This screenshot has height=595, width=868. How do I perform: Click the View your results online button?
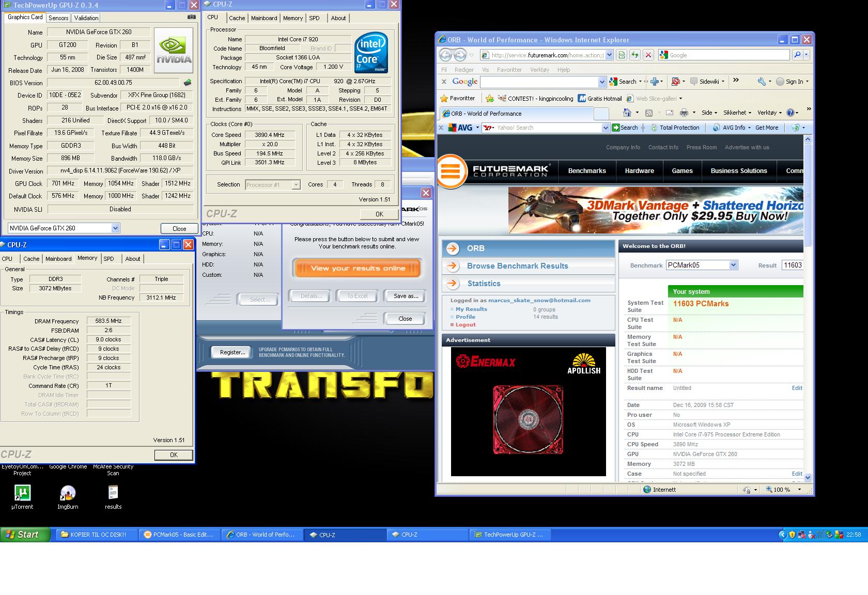tap(358, 268)
